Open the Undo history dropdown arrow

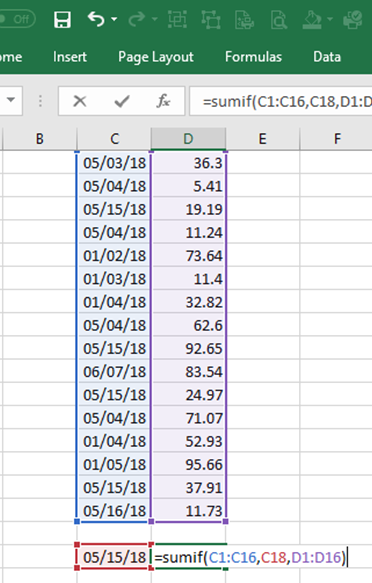click(114, 19)
